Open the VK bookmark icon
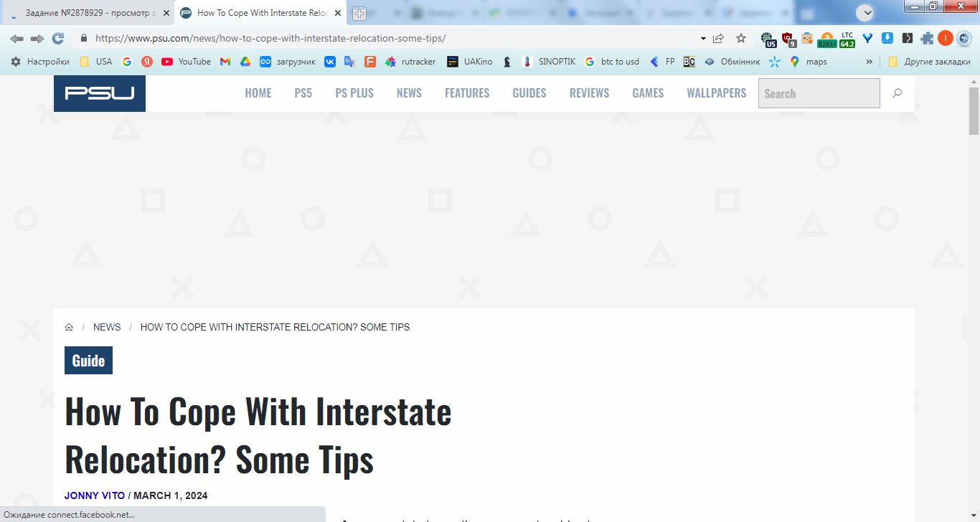Viewport: 980px width, 522px height. tap(330, 62)
